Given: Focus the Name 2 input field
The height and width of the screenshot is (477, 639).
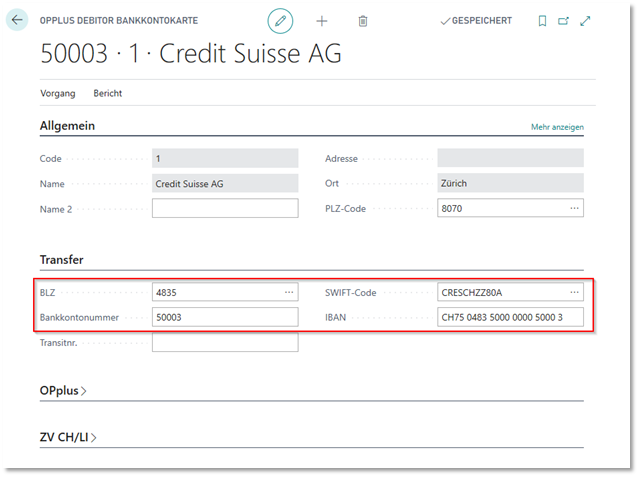Looking at the screenshot, I should pos(225,208).
